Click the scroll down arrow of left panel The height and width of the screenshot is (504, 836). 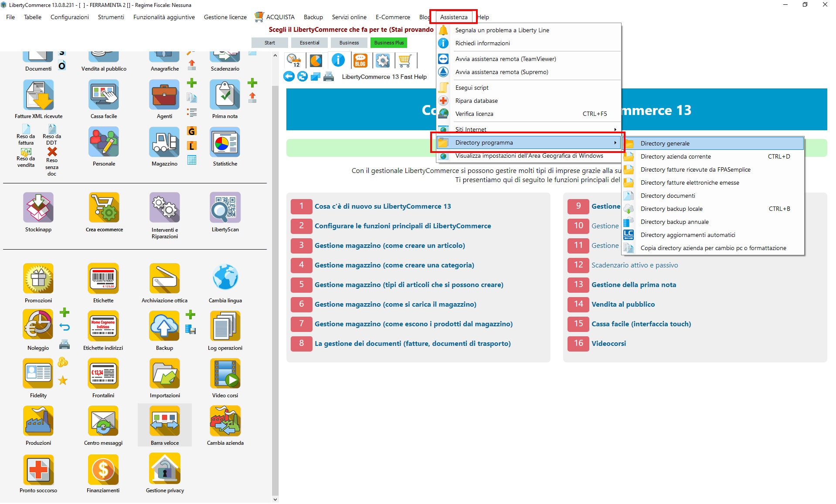click(x=275, y=499)
